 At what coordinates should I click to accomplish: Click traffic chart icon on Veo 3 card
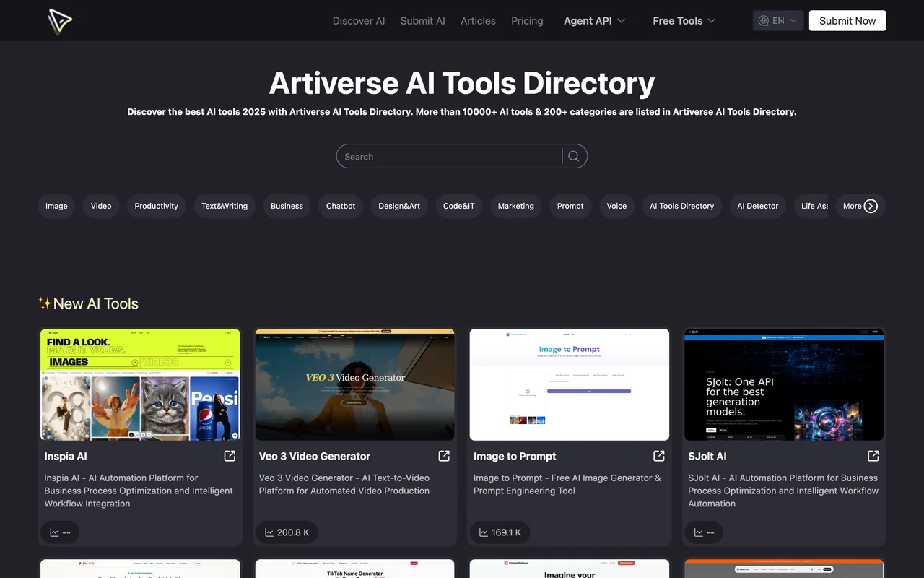tap(269, 532)
